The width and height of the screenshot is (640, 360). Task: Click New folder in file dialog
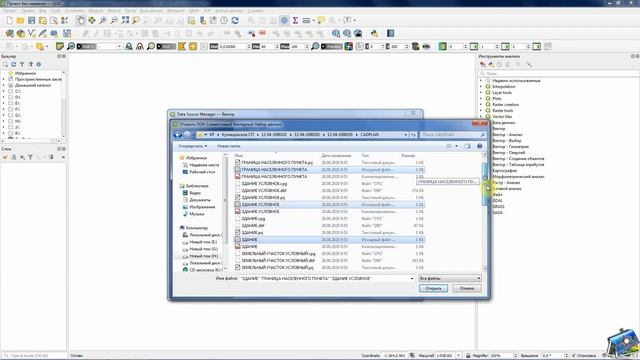coord(229,146)
